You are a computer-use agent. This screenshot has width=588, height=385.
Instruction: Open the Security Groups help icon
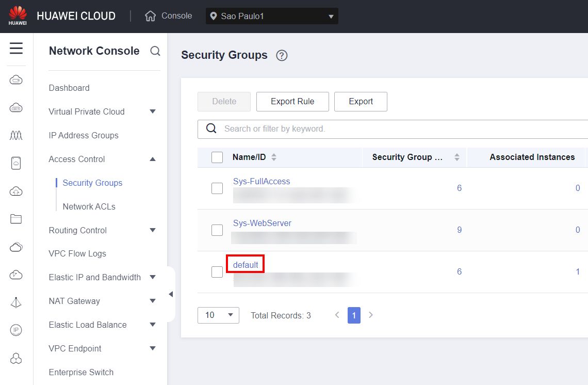click(x=281, y=55)
